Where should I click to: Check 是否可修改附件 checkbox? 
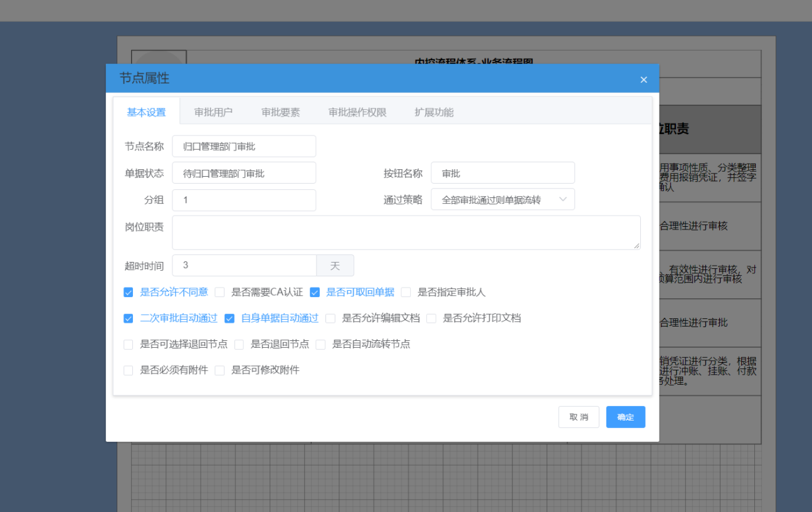pos(219,370)
